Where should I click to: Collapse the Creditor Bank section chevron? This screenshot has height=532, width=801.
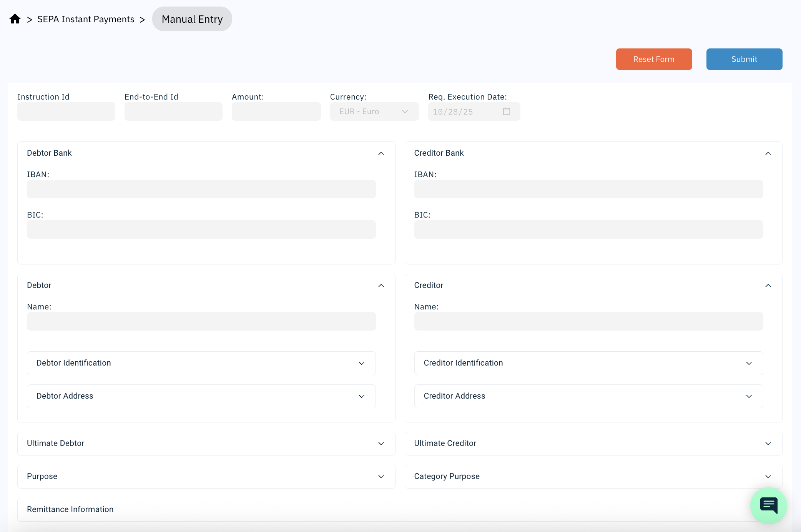(x=768, y=153)
